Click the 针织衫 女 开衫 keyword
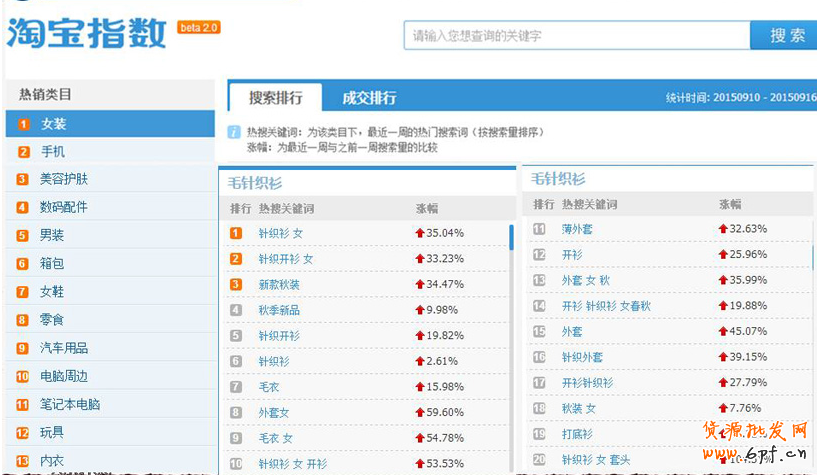Image resolution: width=817 pixels, height=475 pixels. (293, 464)
